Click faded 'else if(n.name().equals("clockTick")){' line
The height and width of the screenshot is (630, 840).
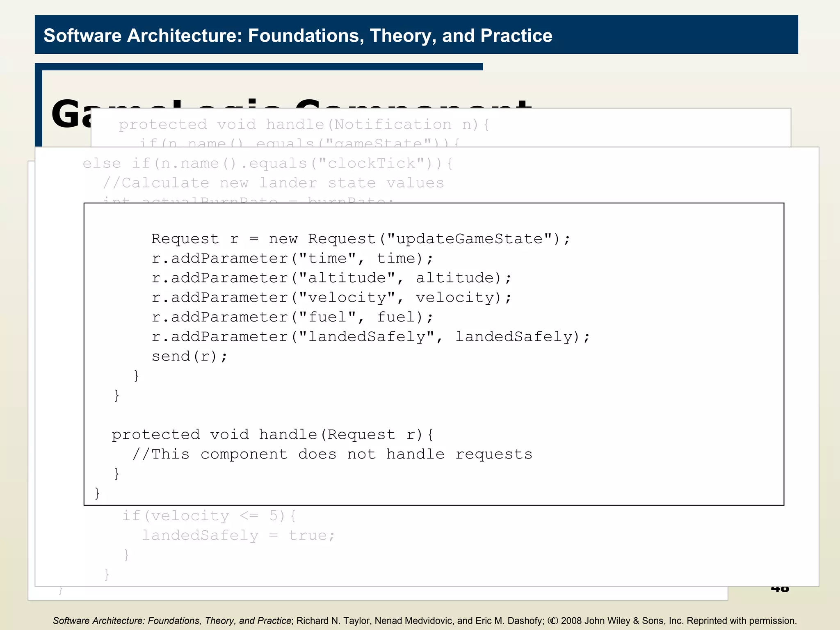click(267, 163)
